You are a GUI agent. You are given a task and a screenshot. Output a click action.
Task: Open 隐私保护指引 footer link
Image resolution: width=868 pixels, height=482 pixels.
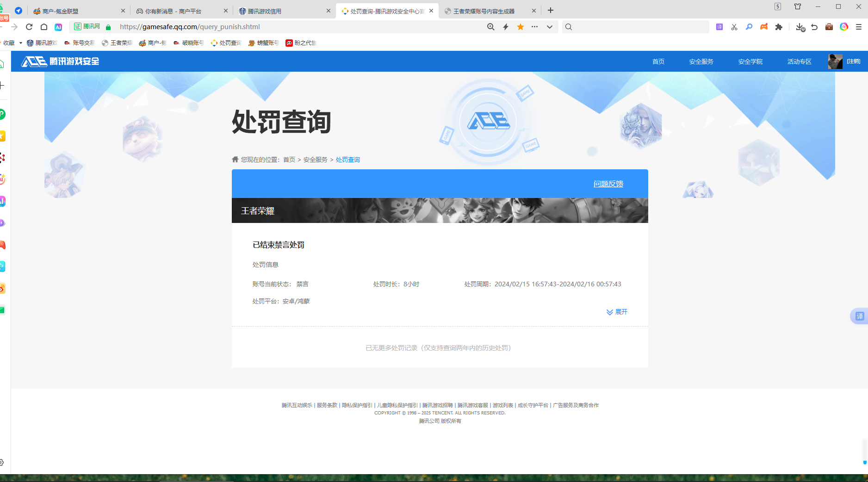pos(357,405)
